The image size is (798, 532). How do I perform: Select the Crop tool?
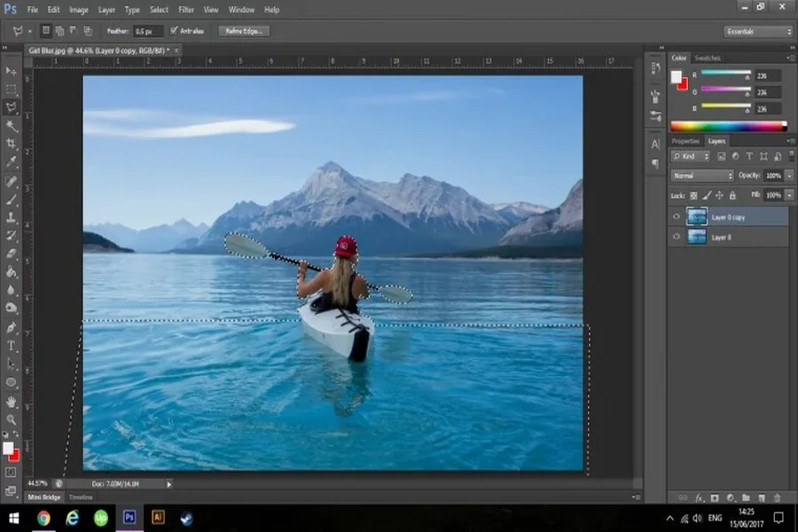point(12,144)
